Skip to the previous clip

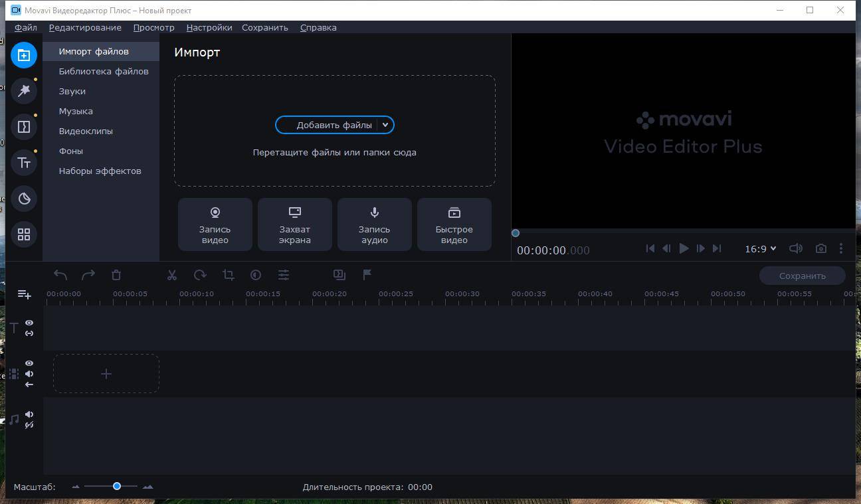click(x=650, y=248)
